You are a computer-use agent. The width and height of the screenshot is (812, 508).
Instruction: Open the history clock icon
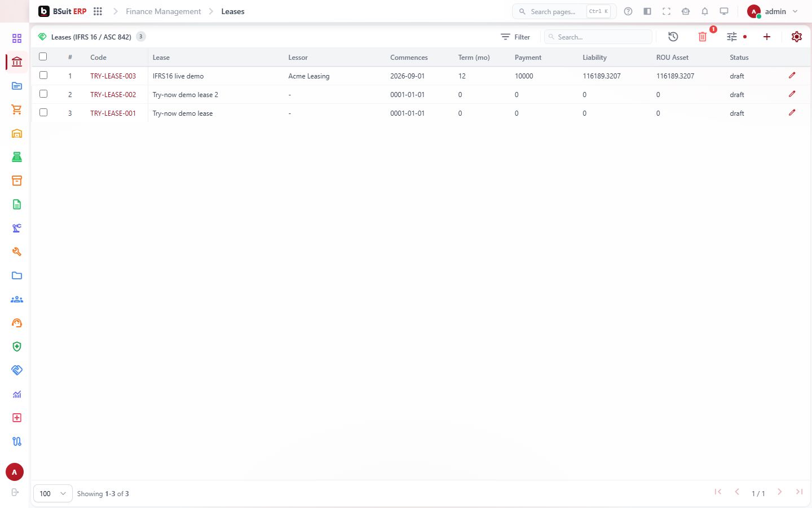[673, 37]
